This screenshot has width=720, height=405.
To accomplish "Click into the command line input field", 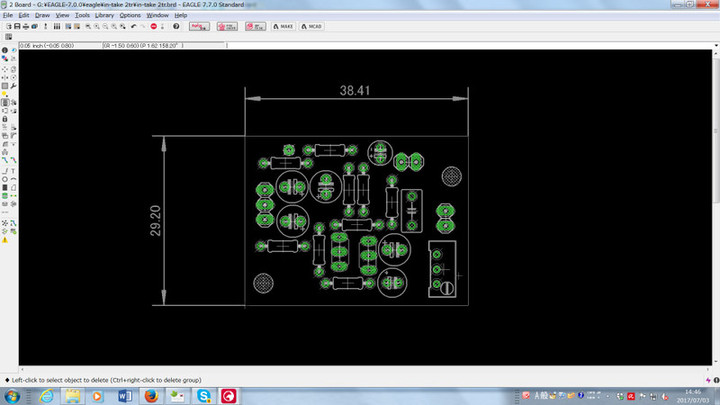I will (x=400, y=46).
